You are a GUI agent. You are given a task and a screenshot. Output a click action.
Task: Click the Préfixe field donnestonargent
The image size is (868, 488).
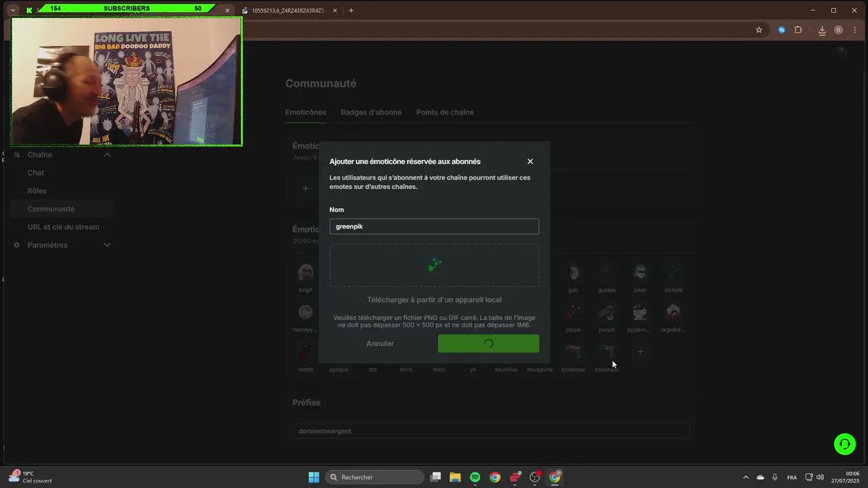click(491, 431)
